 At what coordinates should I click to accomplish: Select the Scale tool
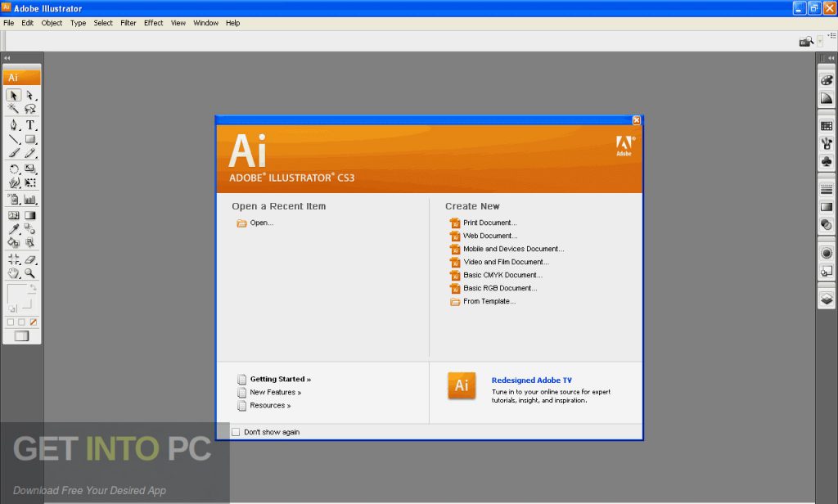tap(30, 169)
